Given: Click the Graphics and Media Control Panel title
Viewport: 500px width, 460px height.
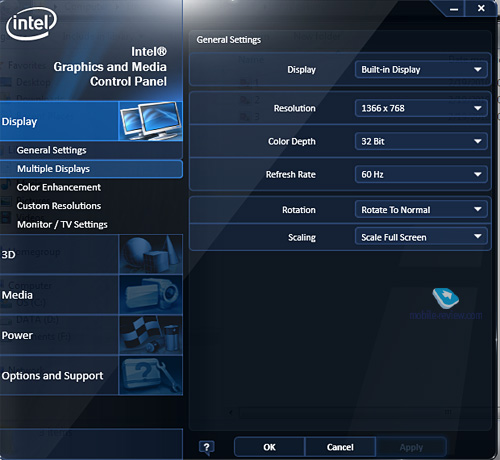Looking at the screenshot, I should click(110, 67).
